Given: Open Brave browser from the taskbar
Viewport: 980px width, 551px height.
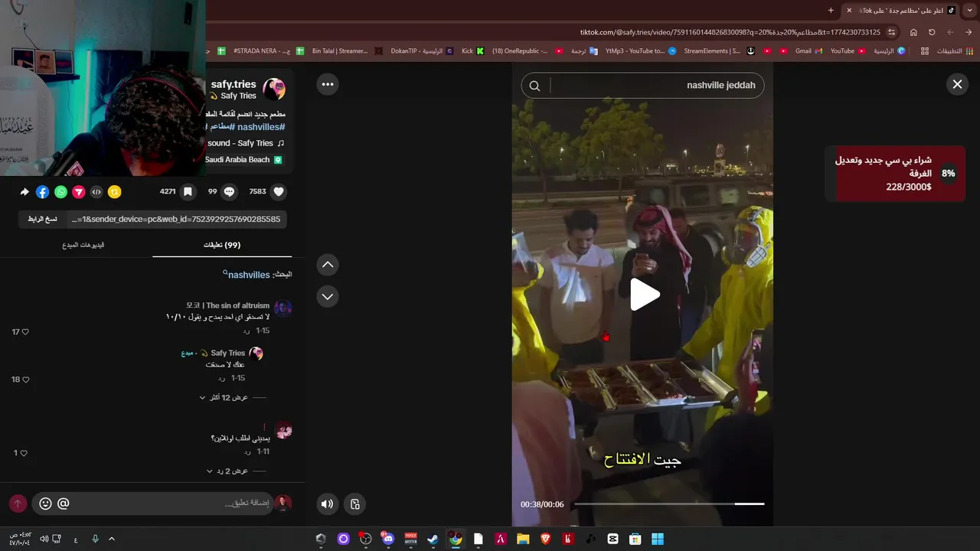Looking at the screenshot, I should point(545,539).
